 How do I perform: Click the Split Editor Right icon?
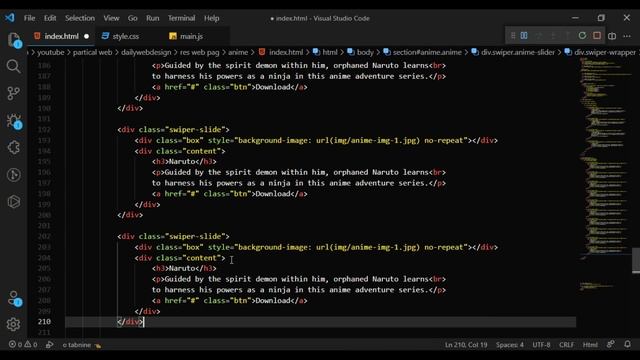tap(612, 36)
